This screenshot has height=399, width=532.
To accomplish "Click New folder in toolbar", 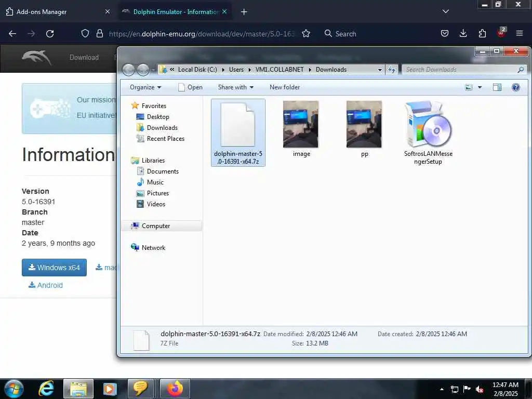I will [x=285, y=87].
